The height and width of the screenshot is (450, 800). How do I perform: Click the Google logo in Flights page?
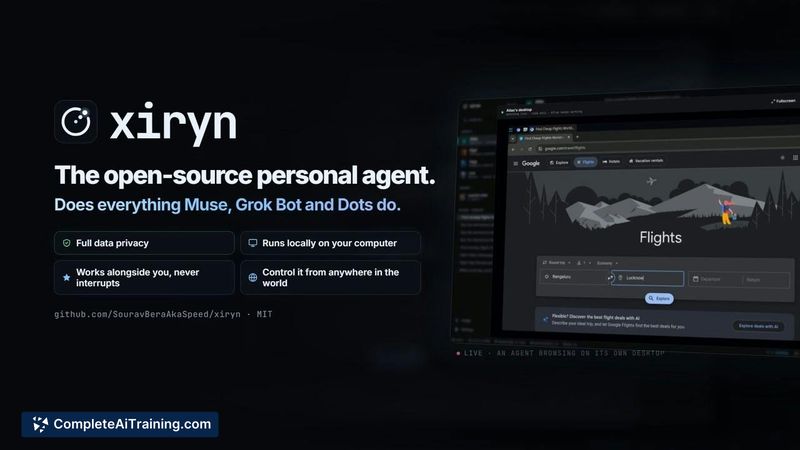[531, 163]
